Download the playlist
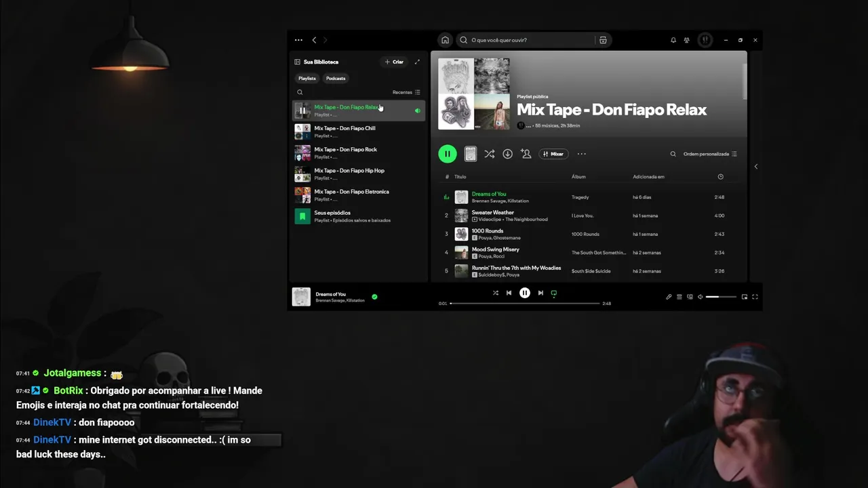Screen dimensions: 868x488 [x=507, y=154]
